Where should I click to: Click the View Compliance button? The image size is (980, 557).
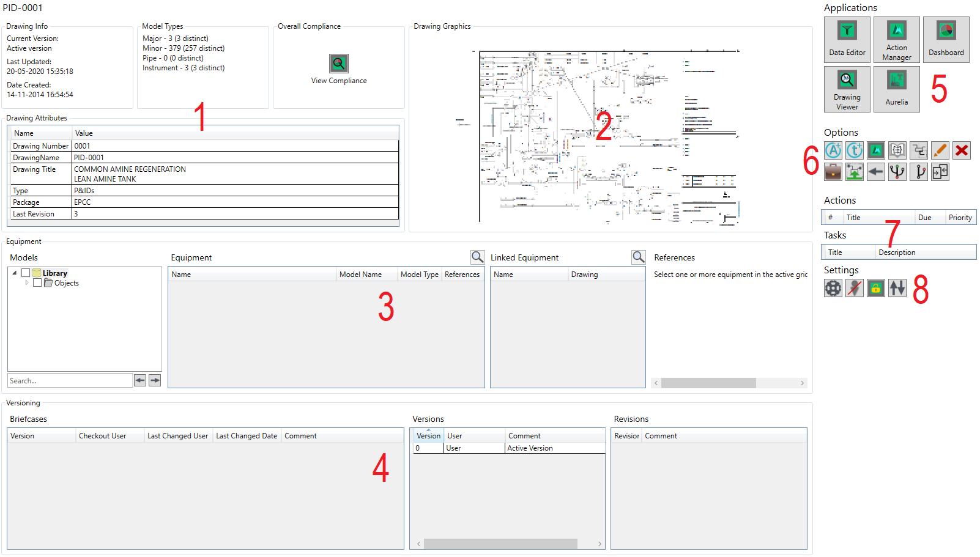[339, 69]
